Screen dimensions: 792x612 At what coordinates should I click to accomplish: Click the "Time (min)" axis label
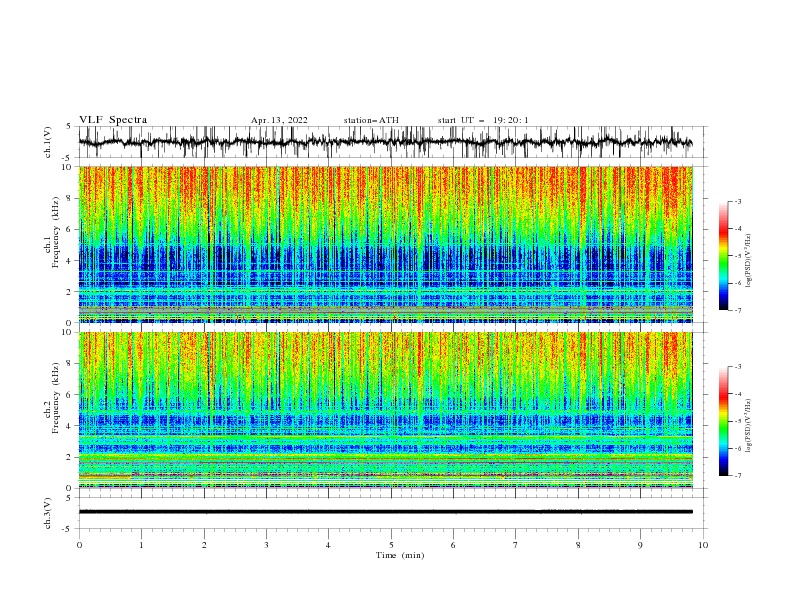400,555
